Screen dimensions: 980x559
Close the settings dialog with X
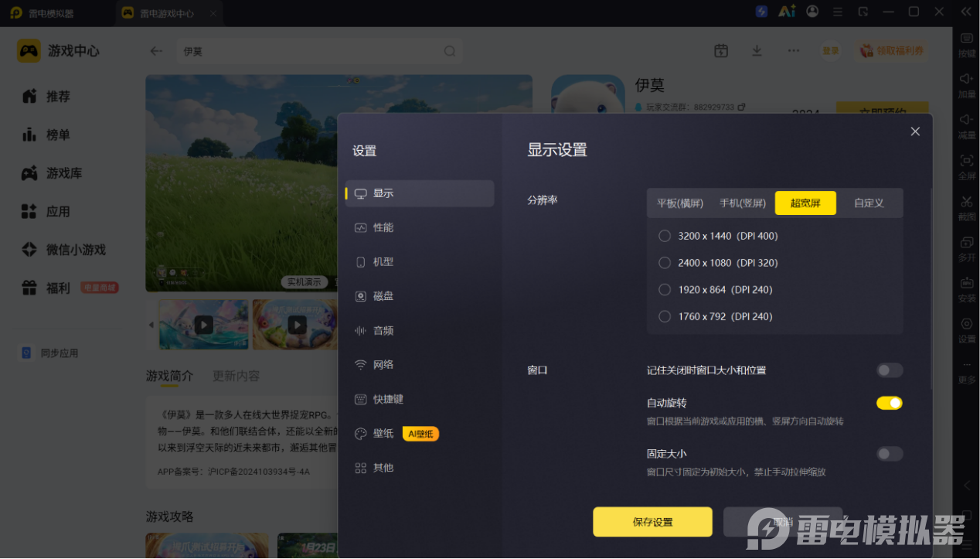pos(915,131)
